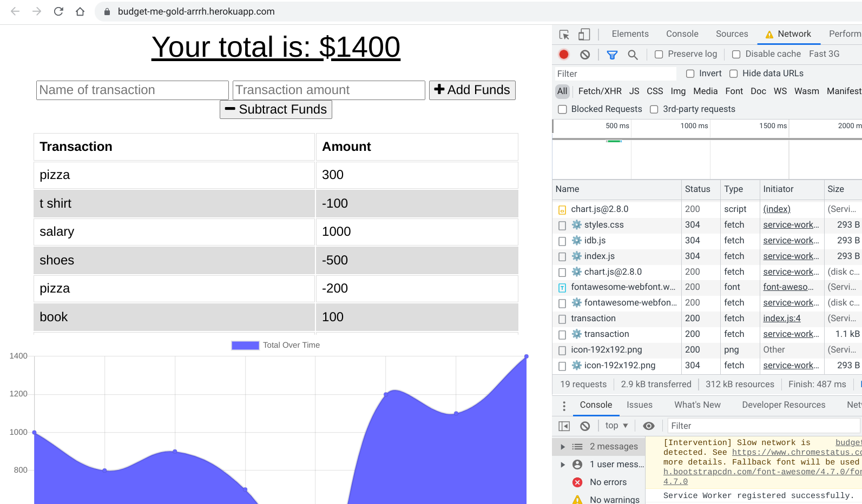Open Developer Resources drawer tab
Screen dimensions: 862x504
pyautogui.click(x=783, y=404)
